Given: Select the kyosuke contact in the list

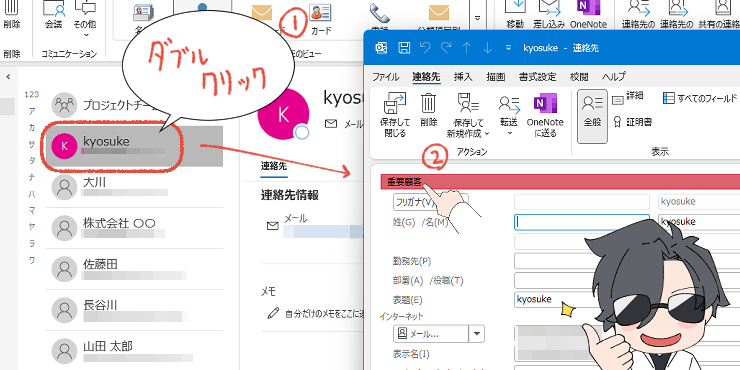Looking at the screenshot, I should tap(135, 146).
